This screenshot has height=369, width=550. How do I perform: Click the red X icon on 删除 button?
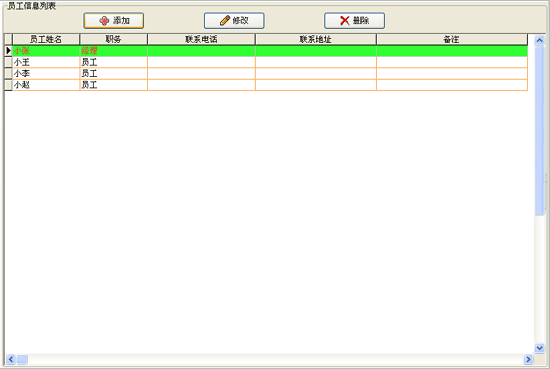coord(345,21)
